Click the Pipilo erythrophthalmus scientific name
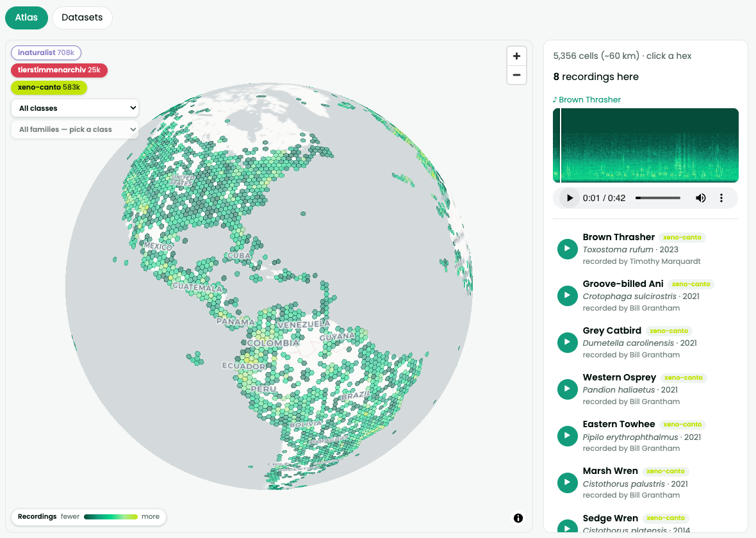 [630, 437]
